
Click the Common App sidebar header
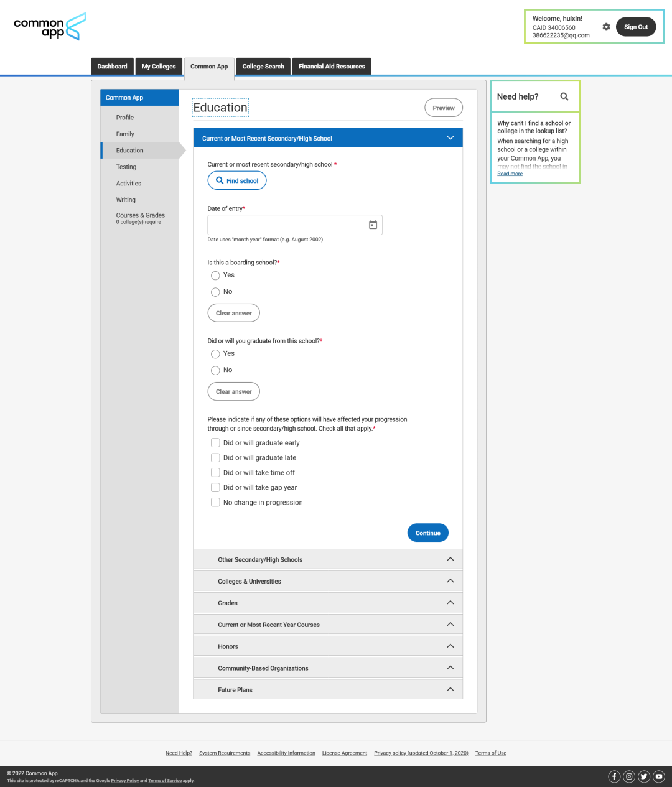point(140,98)
